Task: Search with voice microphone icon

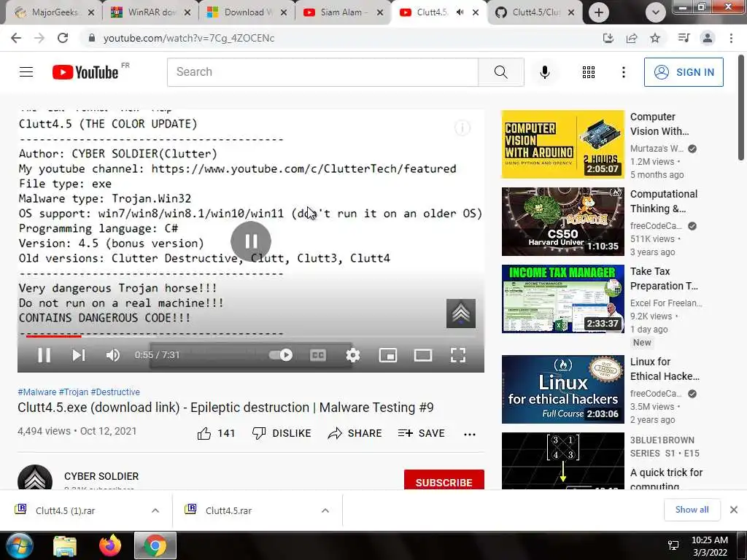Action: point(545,72)
